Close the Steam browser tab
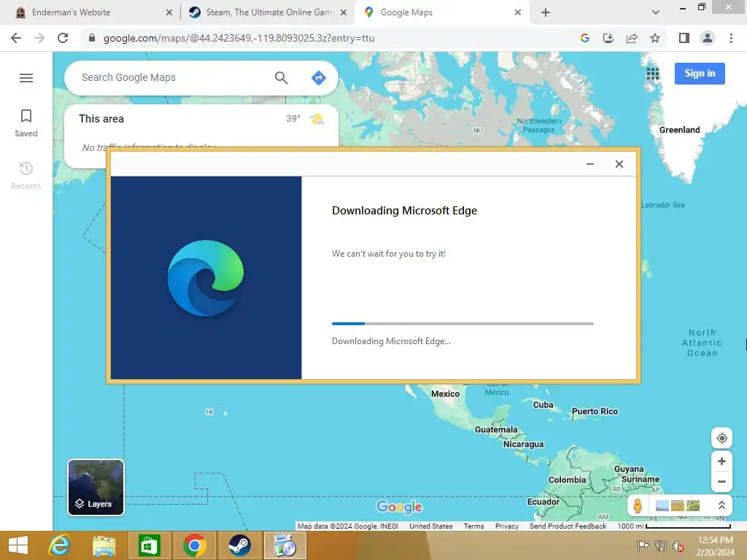 pyautogui.click(x=343, y=12)
